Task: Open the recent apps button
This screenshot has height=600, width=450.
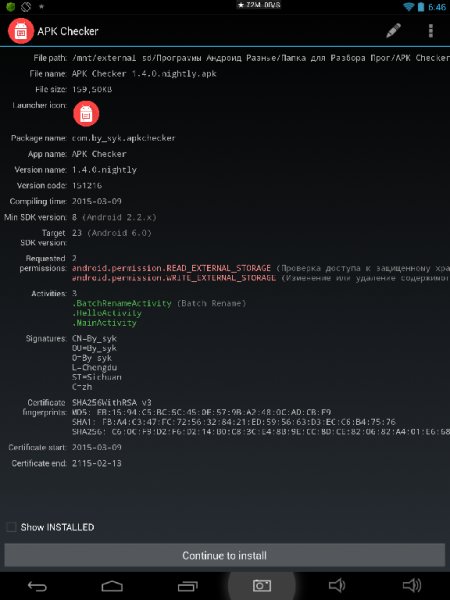Action: pyautogui.click(x=188, y=585)
